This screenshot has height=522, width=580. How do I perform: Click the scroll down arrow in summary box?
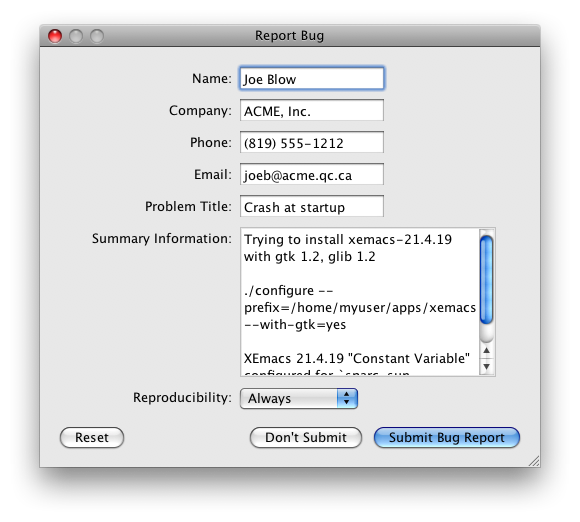pos(486,366)
